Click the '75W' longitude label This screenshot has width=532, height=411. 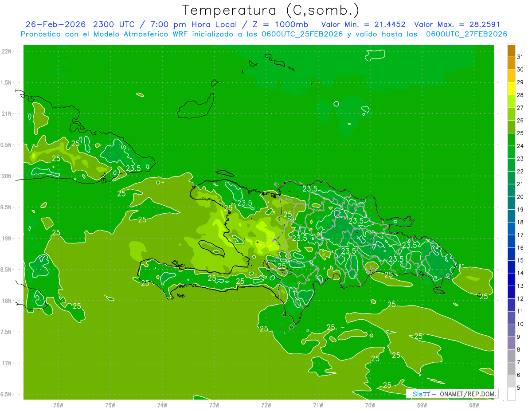click(x=110, y=405)
